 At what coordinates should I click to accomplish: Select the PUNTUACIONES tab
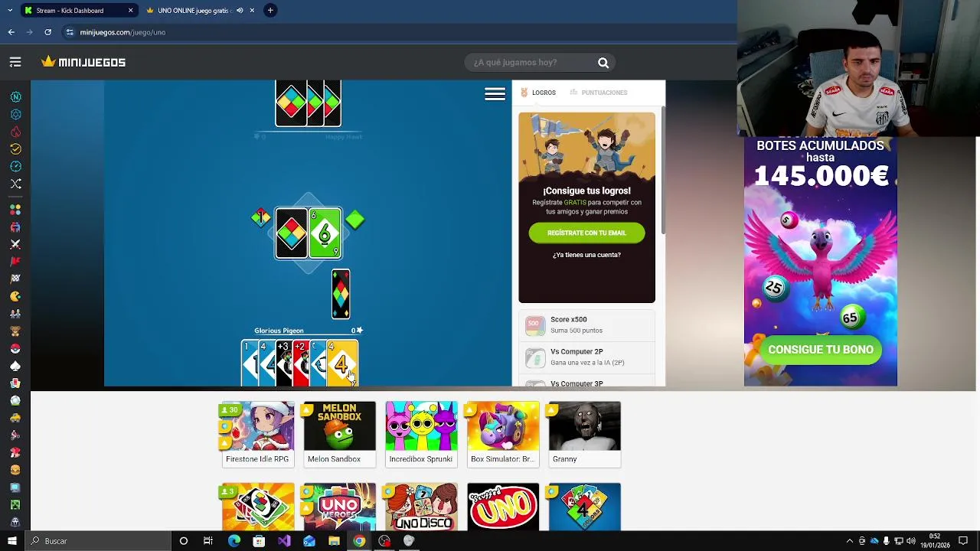(x=599, y=93)
